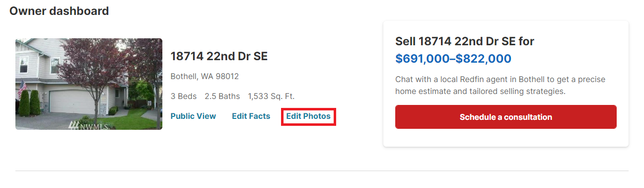Select the Bothell, WA 98012 location text

pos(205,77)
